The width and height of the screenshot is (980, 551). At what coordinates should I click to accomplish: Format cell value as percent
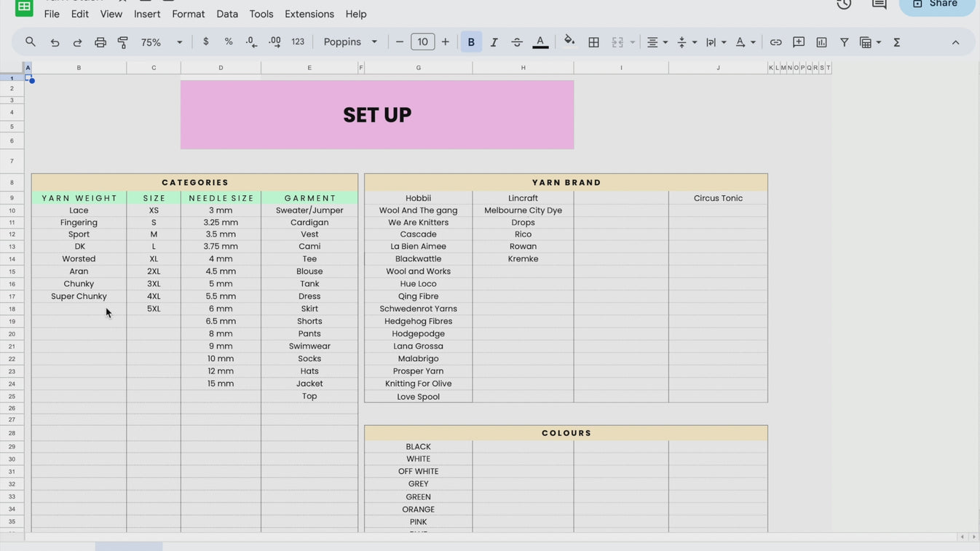click(229, 41)
